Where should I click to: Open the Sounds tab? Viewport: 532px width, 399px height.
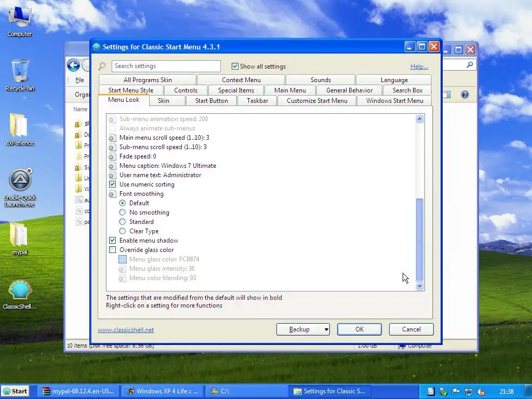pos(321,79)
